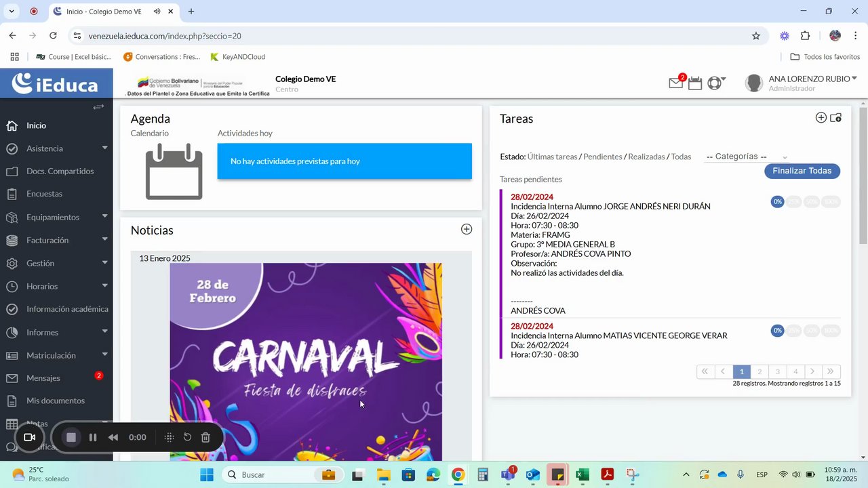Screen dimensions: 868x488
Task: Open the calendar icon in header
Action: point(695,83)
